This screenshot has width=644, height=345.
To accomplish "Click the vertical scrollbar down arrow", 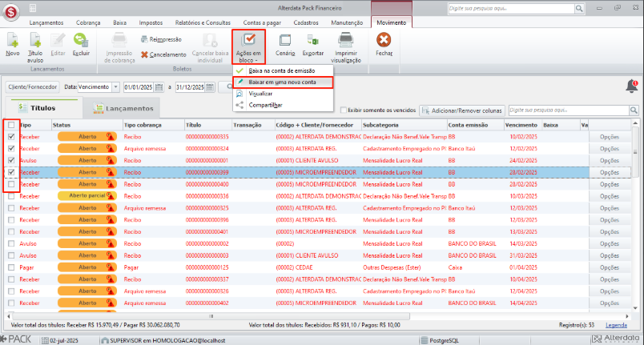I will (635, 308).
